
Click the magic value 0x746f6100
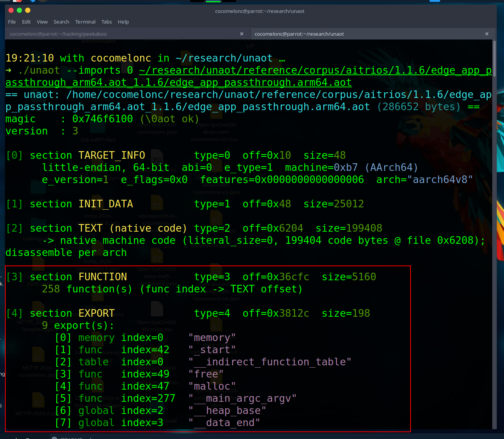pyautogui.click(x=103, y=119)
